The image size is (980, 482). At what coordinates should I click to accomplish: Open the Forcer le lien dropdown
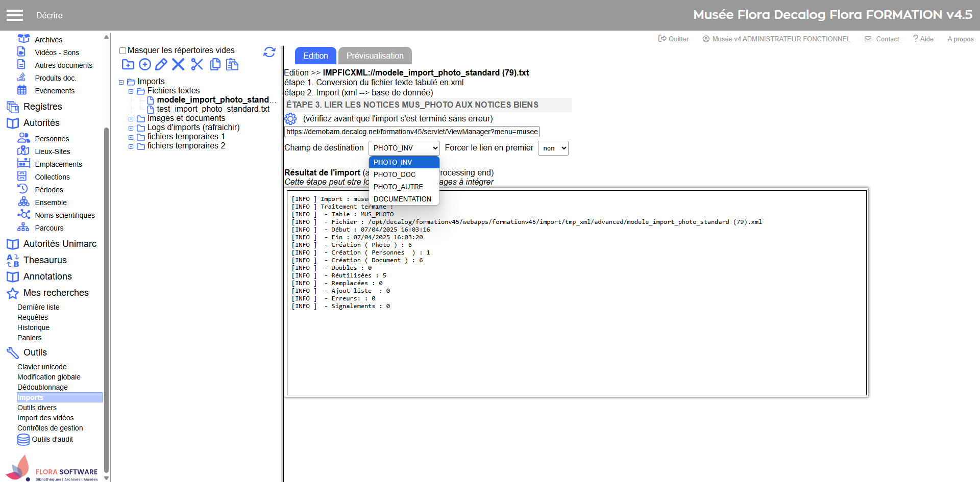pos(553,148)
